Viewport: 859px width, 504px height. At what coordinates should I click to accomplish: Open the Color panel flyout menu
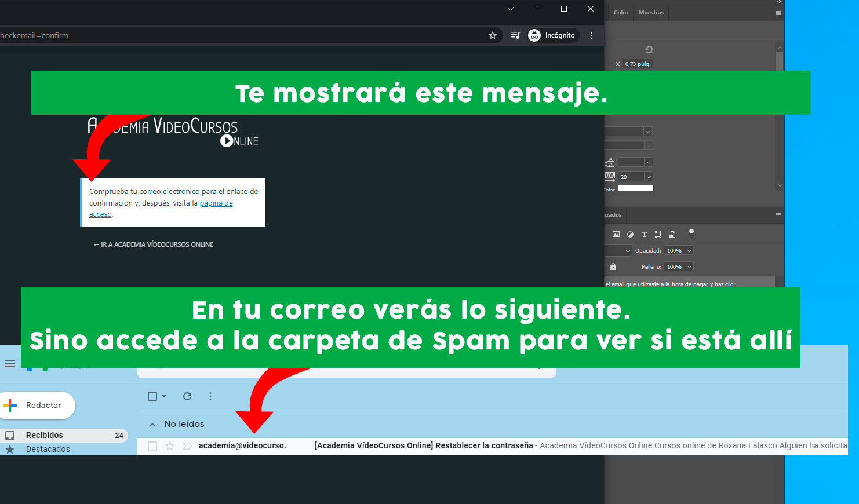[x=778, y=13]
